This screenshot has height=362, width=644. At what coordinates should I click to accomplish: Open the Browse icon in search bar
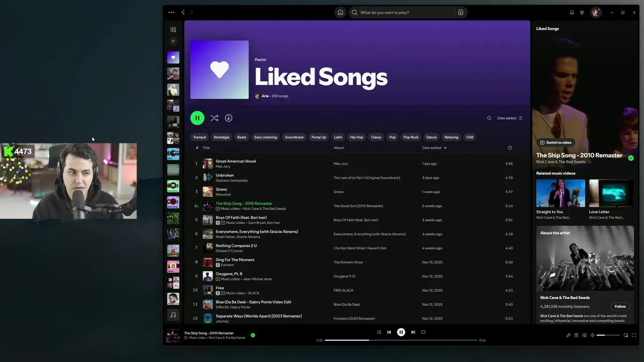tap(460, 13)
